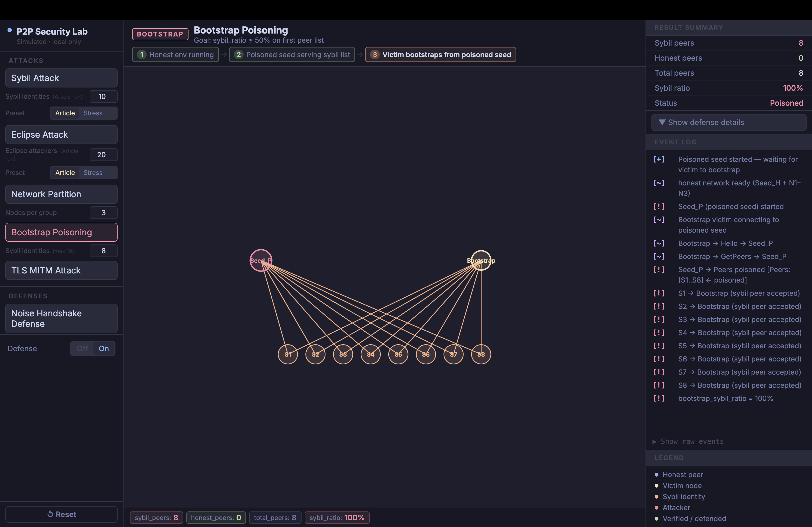
Task: Select sybil node S5 in graph
Action: [398, 354]
